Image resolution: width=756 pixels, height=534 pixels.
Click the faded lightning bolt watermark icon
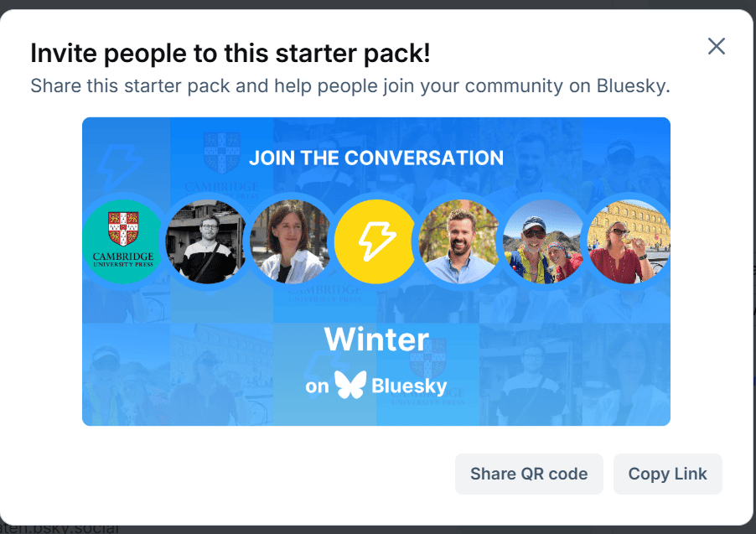pos(119,167)
